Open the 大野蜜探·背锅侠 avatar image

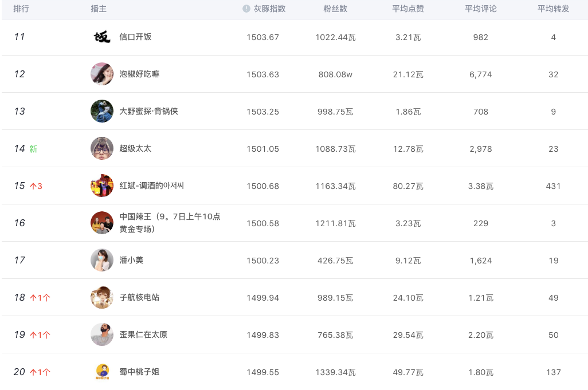pos(102,111)
